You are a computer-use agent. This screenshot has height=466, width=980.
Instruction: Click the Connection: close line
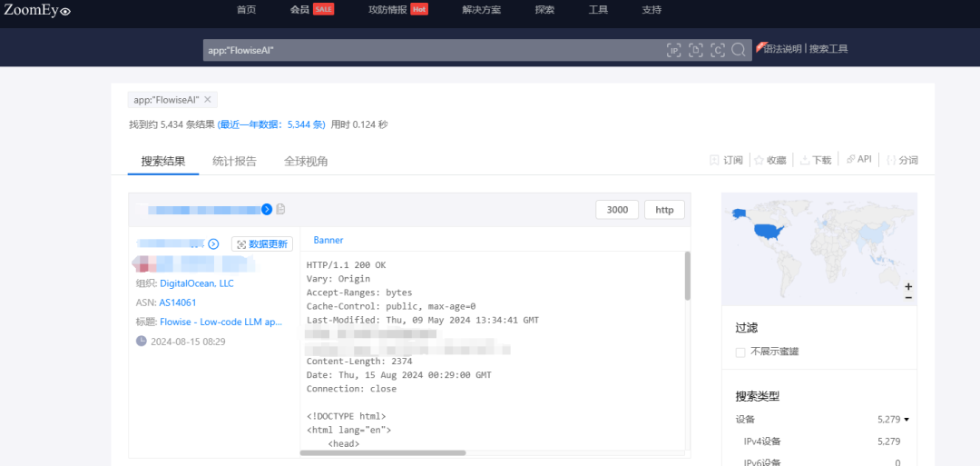click(x=351, y=389)
